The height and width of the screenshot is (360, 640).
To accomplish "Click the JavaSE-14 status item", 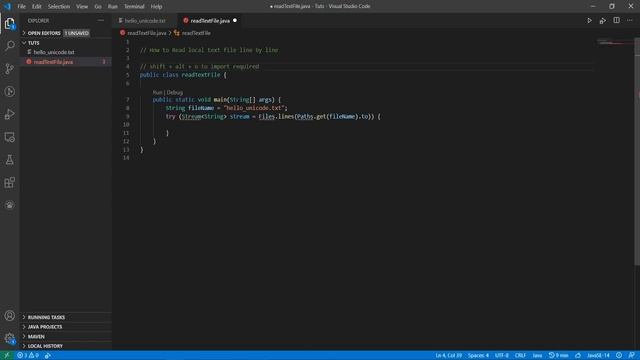I will [598, 355].
